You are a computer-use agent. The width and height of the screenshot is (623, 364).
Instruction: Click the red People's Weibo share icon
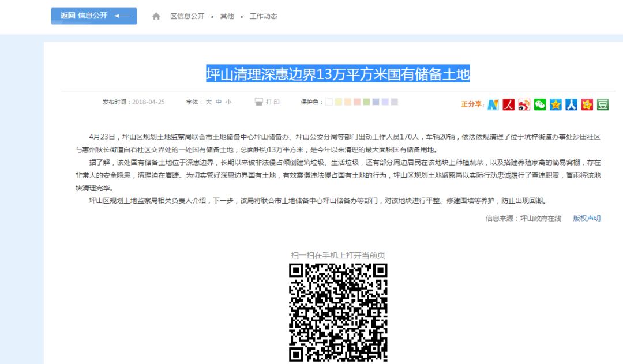click(508, 104)
